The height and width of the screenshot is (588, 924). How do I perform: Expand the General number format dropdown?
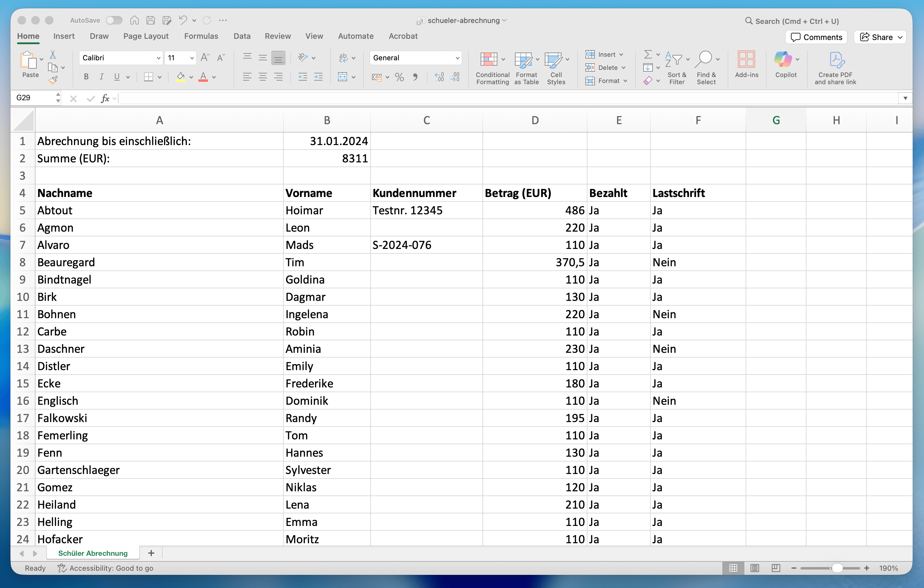point(457,58)
